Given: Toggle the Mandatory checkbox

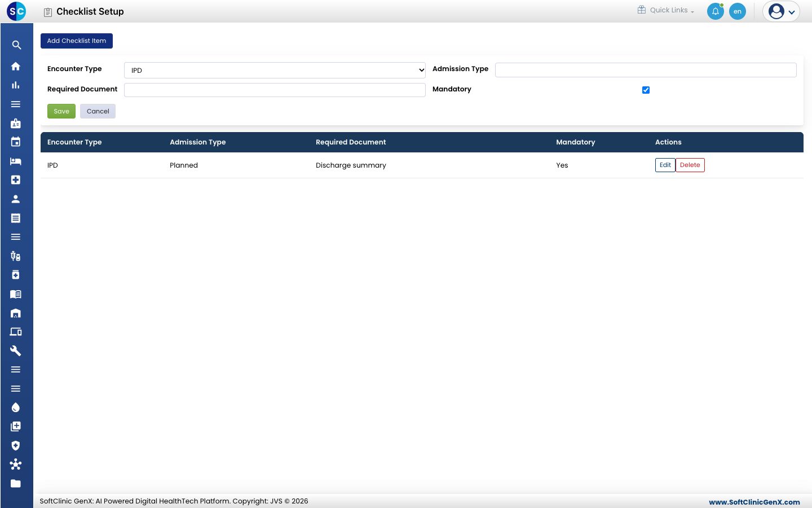Looking at the screenshot, I should pos(646,90).
